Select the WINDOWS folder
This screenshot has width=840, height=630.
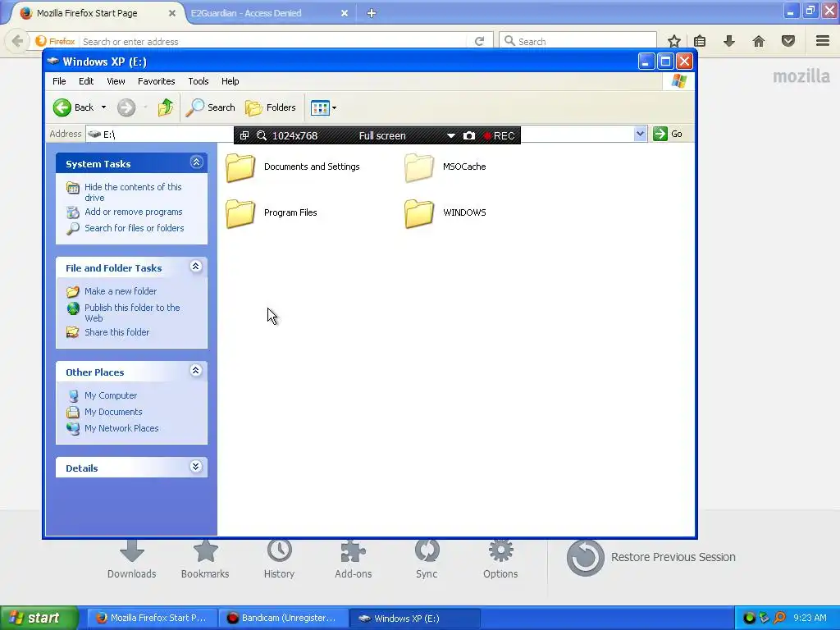click(x=445, y=213)
